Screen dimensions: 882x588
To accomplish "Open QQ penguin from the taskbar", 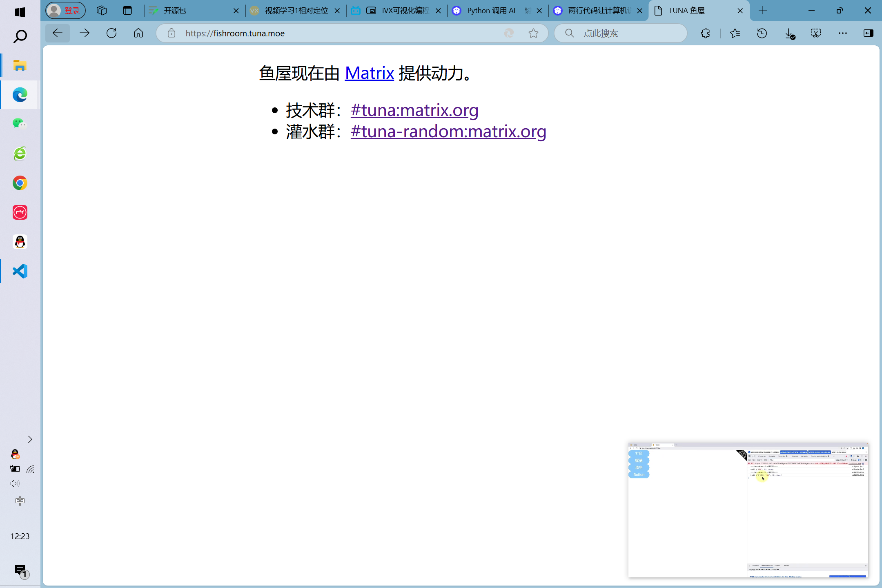I will pos(20,242).
